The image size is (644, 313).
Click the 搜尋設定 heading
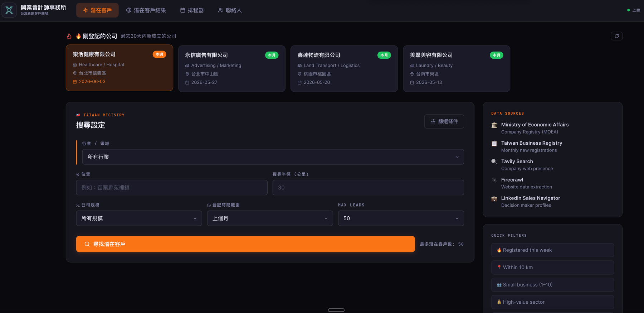[91, 125]
